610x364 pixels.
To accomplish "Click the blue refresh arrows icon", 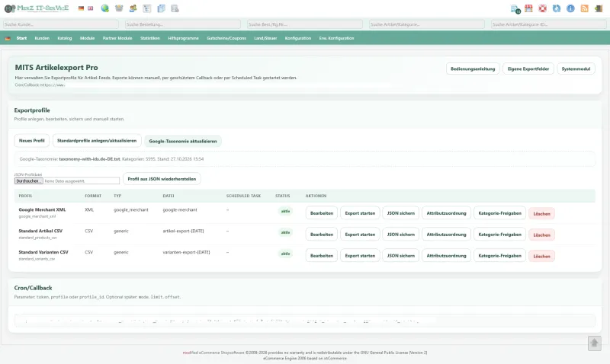I will click(x=557, y=8).
